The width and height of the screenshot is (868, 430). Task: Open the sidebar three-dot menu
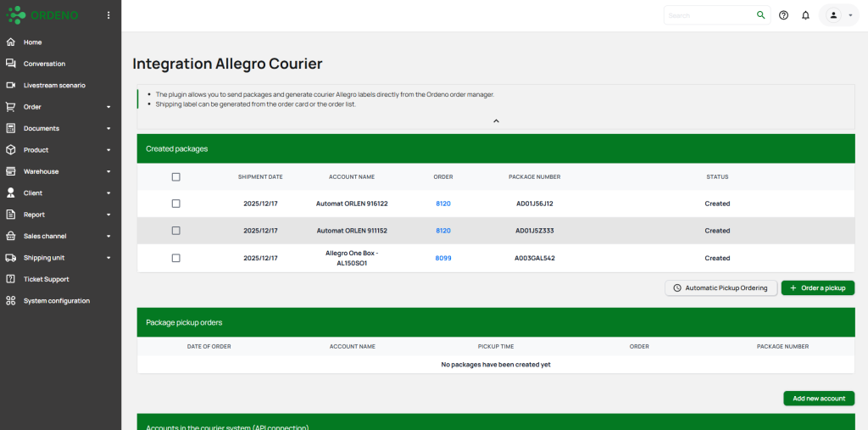pos(108,15)
